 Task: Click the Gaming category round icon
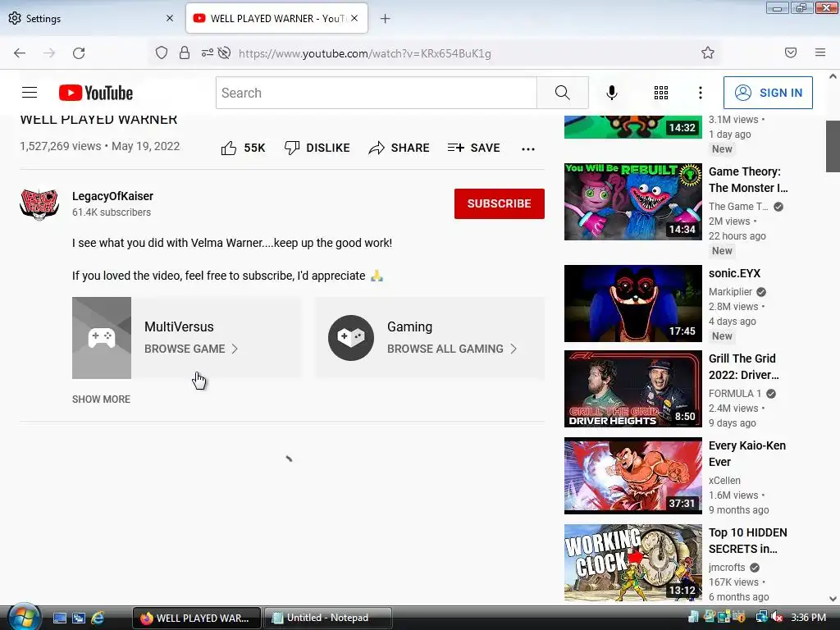[x=351, y=338]
